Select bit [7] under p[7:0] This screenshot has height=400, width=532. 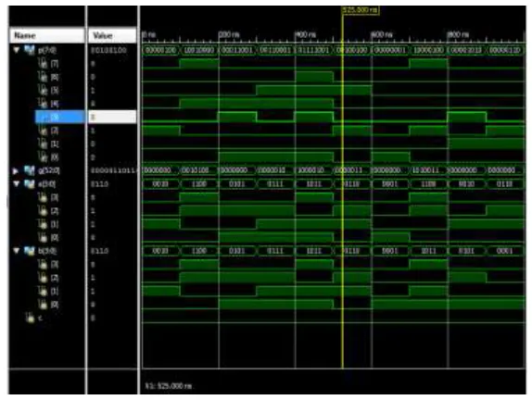pyautogui.click(x=55, y=64)
